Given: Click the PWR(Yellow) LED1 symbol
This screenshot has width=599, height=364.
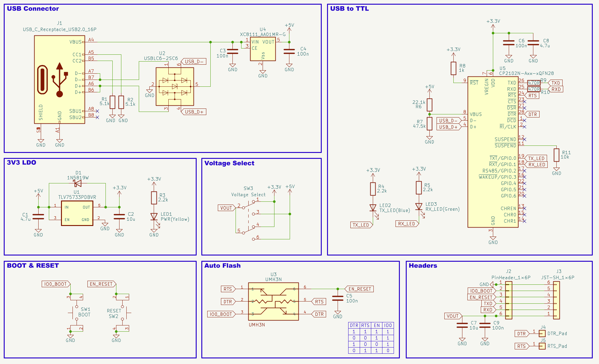Looking at the screenshot, I should (154, 217).
